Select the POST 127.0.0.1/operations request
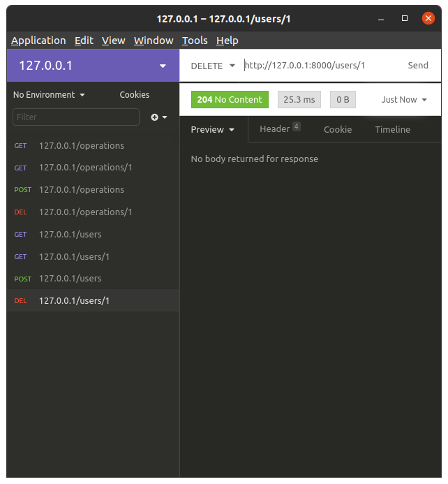Image resolution: width=448 pixels, height=484 pixels. tap(93, 190)
